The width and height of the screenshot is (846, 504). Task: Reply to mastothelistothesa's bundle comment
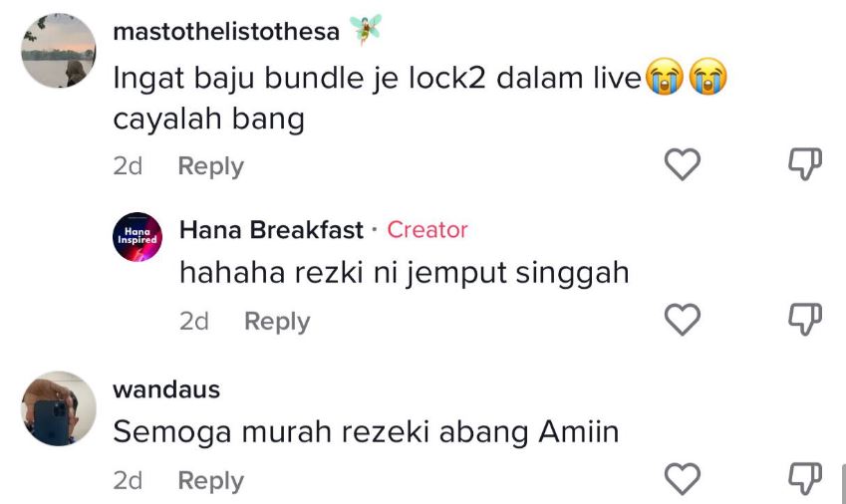(x=211, y=166)
